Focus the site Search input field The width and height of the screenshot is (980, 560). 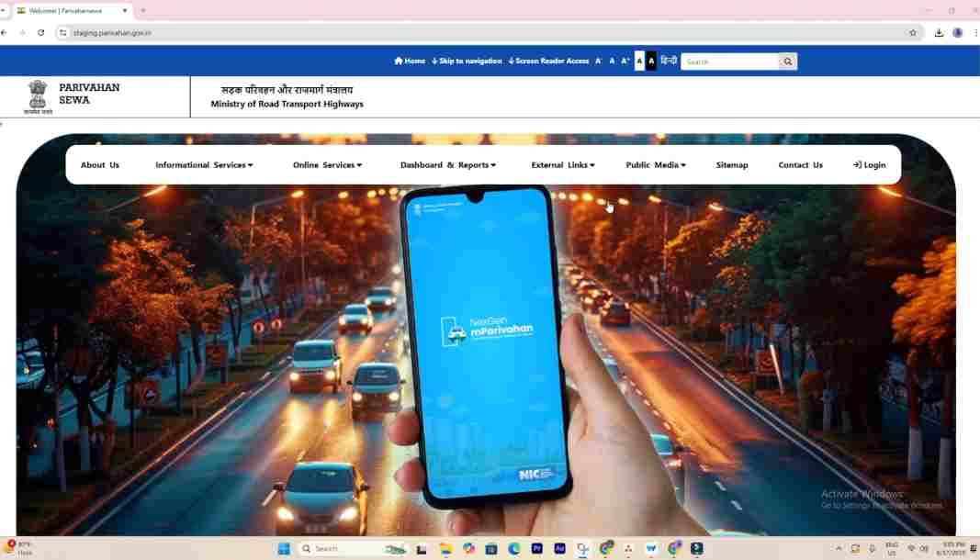coord(729,62)
